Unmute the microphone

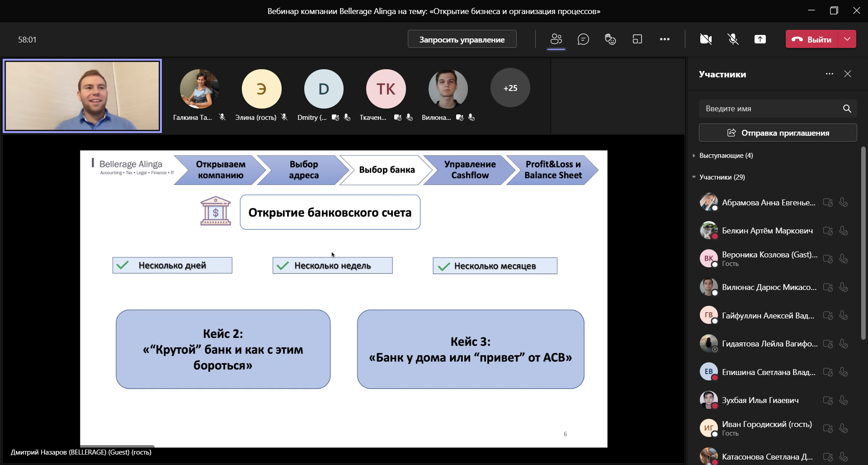pyautogui.click(x=733, y=39)
